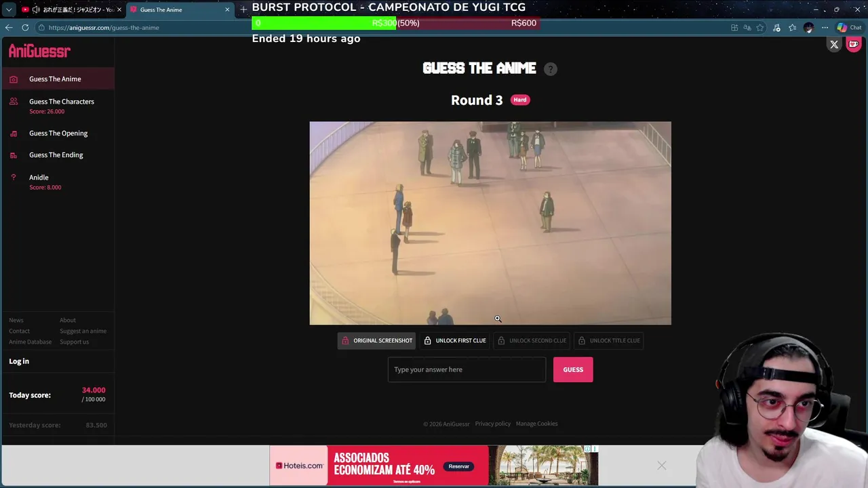Close the YouTube tab
This screenshot has width=868, height=488.
tap(119, 9)
